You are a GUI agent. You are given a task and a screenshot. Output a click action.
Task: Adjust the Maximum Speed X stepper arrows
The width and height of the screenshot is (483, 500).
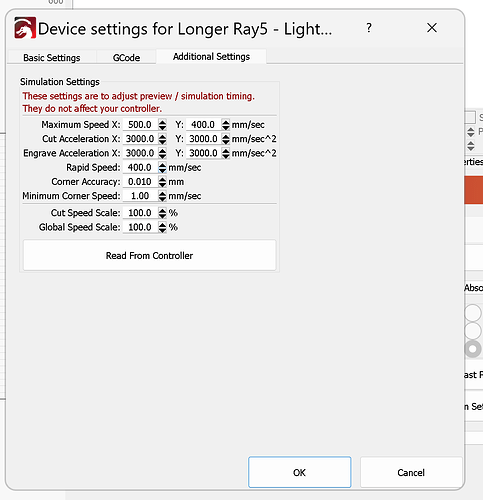[162, 125]
